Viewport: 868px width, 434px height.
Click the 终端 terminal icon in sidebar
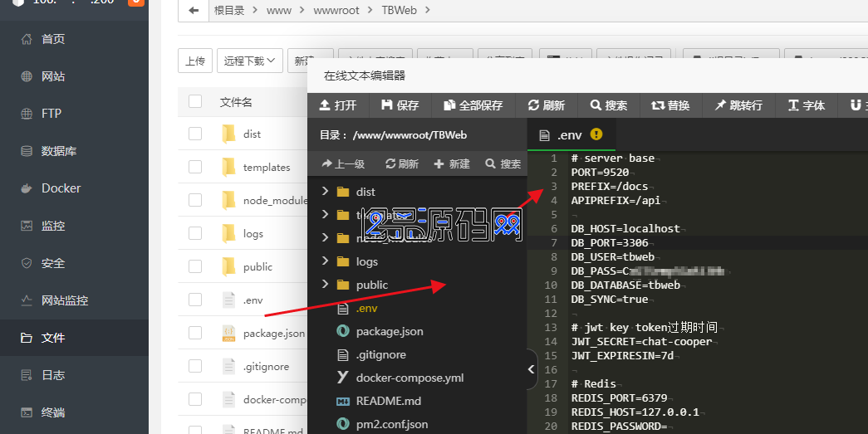click(x=27, y=412)
